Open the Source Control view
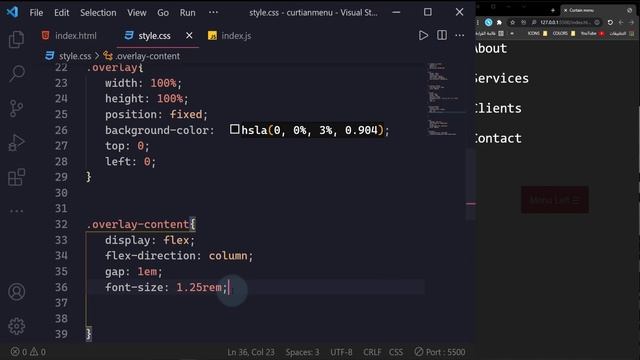Image resolution: width=640 pixels, height=360 pixels. 16,109
